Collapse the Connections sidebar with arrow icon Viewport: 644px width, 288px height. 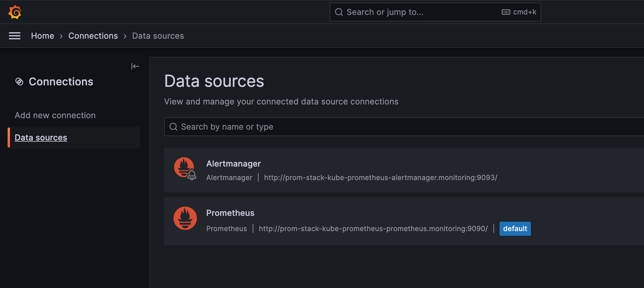click(135, 66)
